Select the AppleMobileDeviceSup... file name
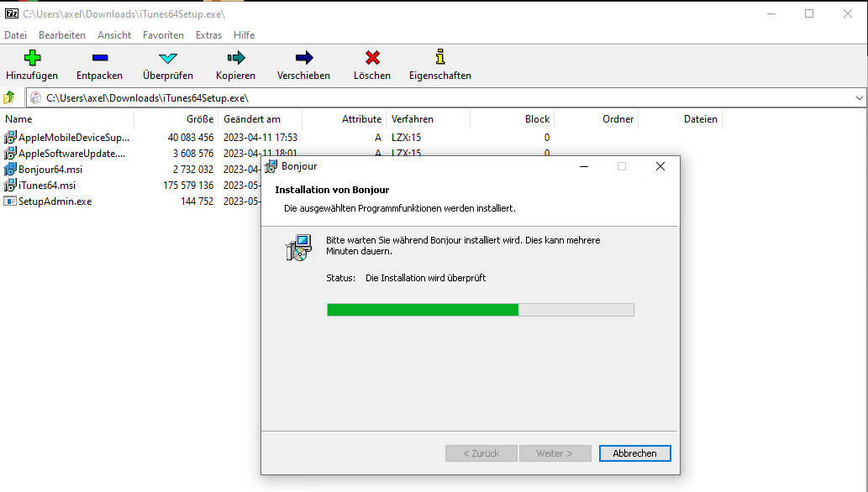Image resolution: width=868 pixels, height=492 pixels. (x=74, y=137)
